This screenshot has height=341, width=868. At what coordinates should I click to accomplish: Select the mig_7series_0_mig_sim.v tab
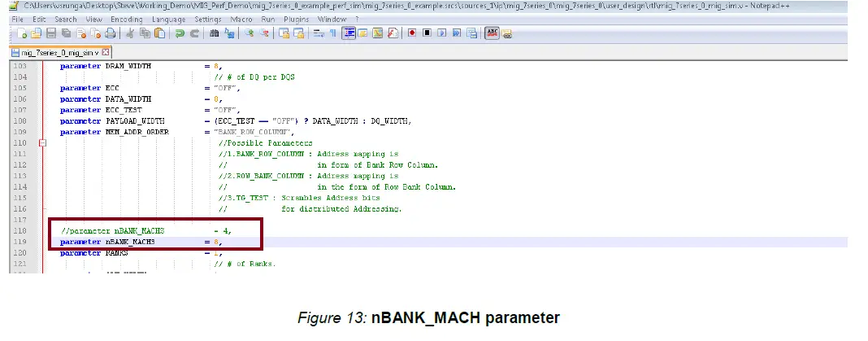click(x=60, y=53)
